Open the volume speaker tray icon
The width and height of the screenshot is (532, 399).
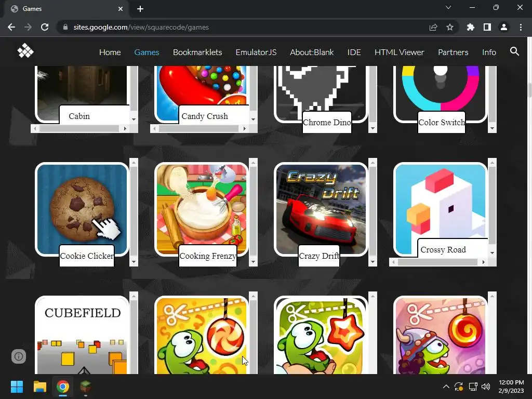[x=486, y=387]
